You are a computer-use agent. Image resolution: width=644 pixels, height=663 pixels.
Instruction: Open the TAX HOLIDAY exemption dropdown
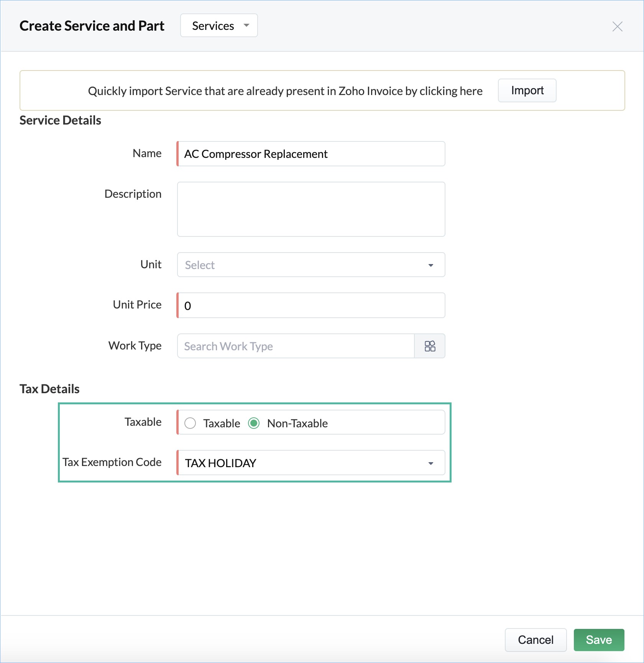coord(311,463)
